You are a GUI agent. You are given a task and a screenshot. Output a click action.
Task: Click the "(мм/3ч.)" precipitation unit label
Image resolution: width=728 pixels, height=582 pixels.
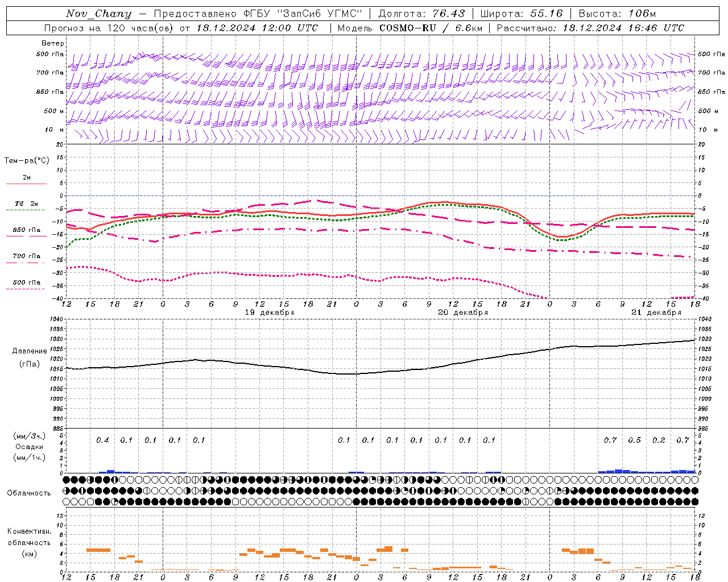[30, 436]
